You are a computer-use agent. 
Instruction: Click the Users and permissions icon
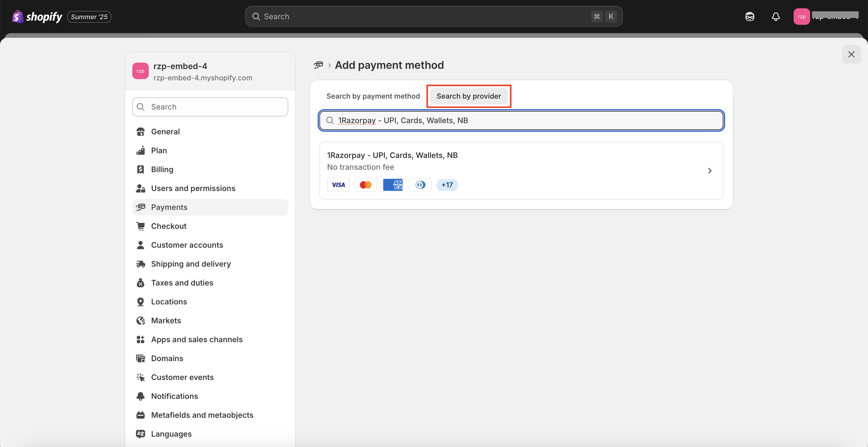(x=141, y=188)
